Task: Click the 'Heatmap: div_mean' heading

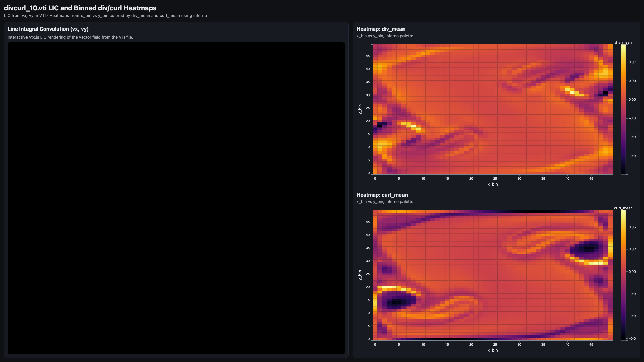Action: pyautogui.click(x=381, y=29)
